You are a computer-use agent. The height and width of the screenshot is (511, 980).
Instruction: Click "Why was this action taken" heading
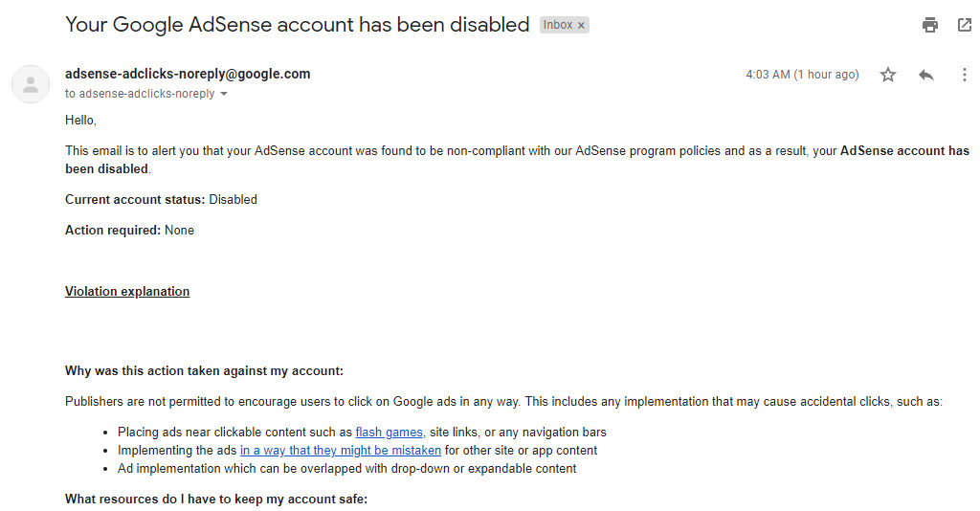(x=204, y=371)
